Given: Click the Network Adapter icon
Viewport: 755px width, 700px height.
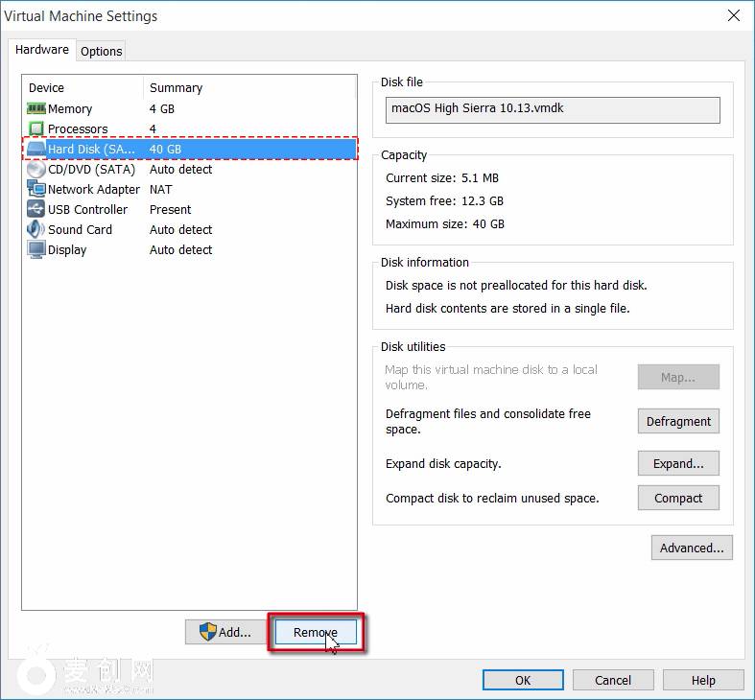Looking at the screenshot, I should pos(36,190).
